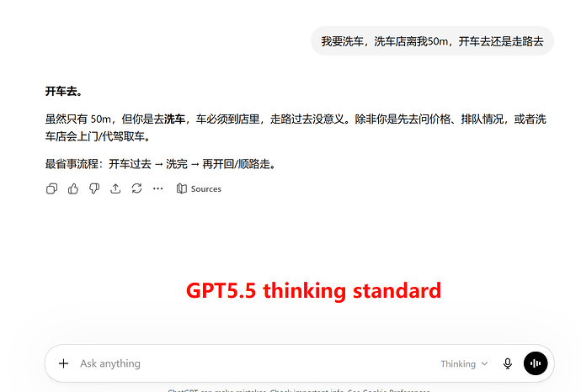Open more actions three-dot menu
Screen dimensions: 581x392
coord(157,188)
